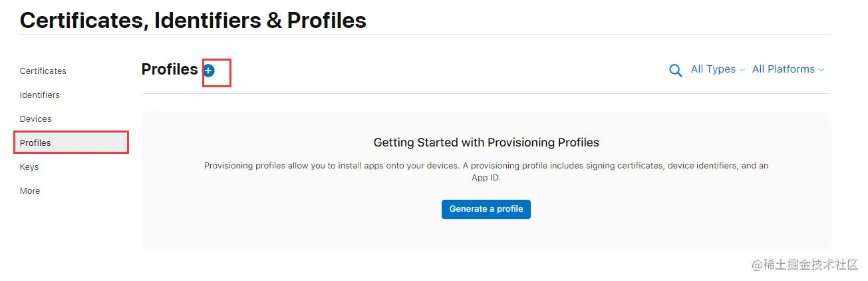Screen dimensions: 868x281
Task: Click the blue plus icon beside Profiles
Action: coord(209,70)
